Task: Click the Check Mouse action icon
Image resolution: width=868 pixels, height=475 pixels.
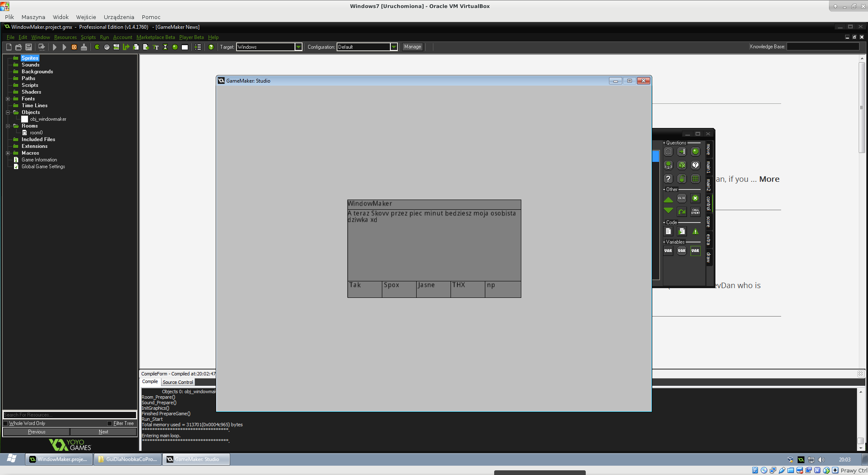Action: coord(682,179)
